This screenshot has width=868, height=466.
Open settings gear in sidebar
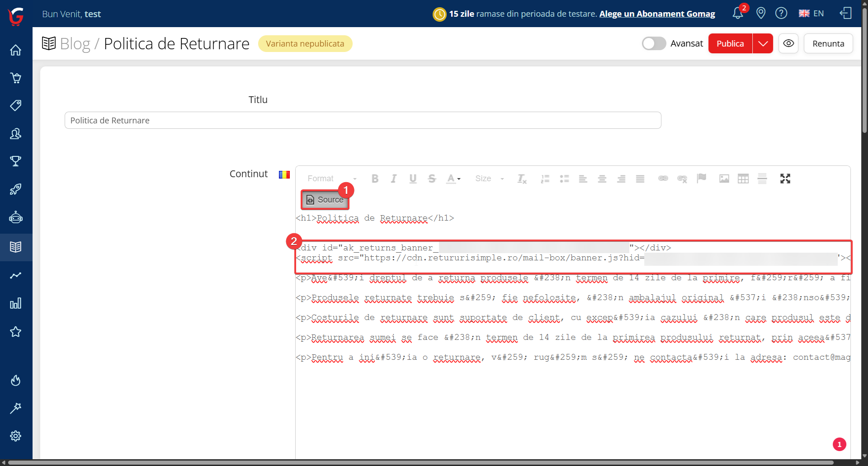click(16, 436)
